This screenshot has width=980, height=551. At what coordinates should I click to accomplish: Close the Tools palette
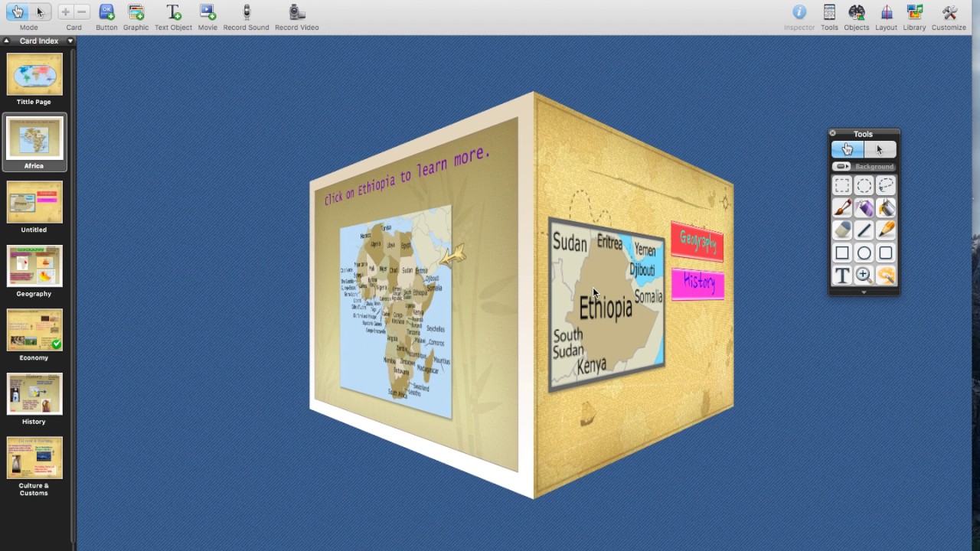[833, 133]
